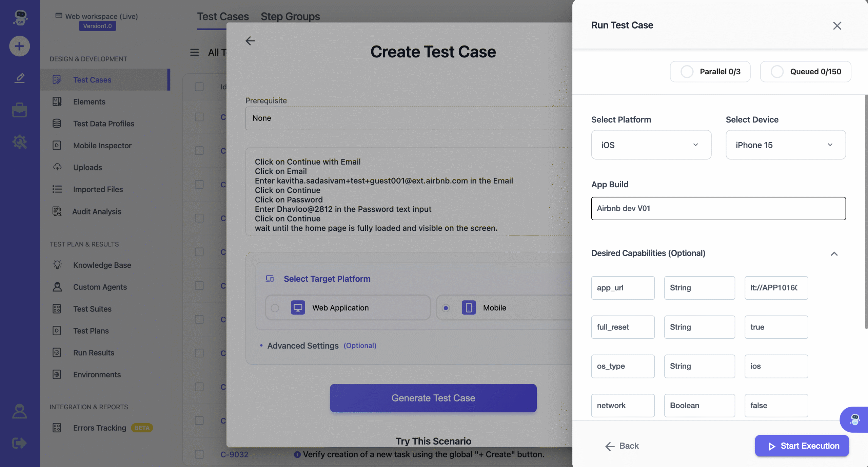
Task: Open the user profile icon in left rail
Action: pos(19,411)
